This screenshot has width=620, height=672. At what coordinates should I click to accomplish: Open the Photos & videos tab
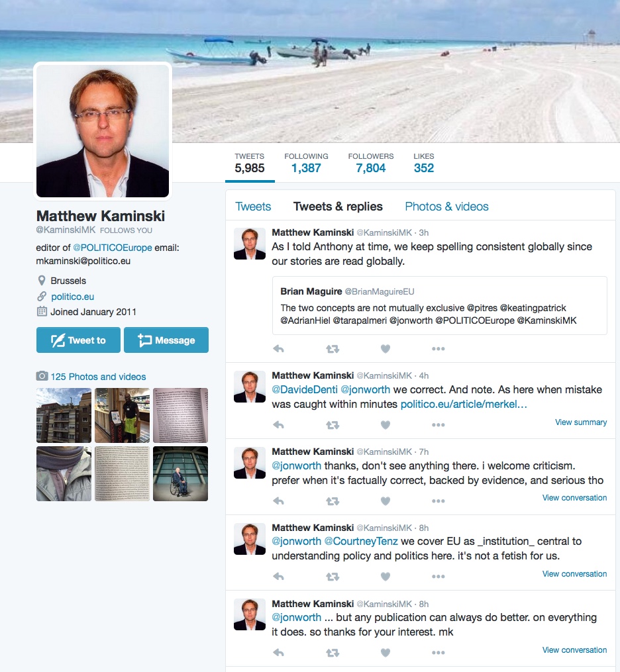(x=446, y=207)
